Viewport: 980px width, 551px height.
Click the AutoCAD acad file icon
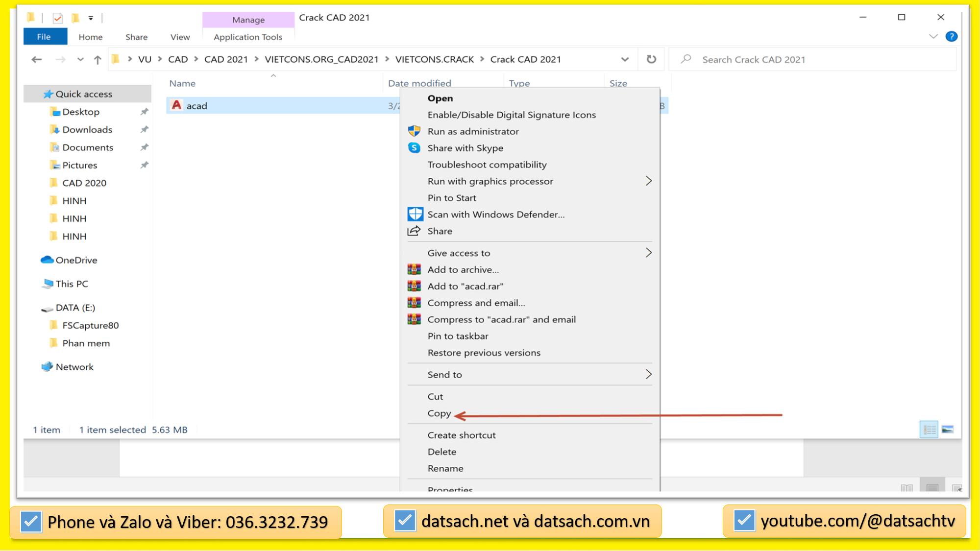click(x=177, y=105)
